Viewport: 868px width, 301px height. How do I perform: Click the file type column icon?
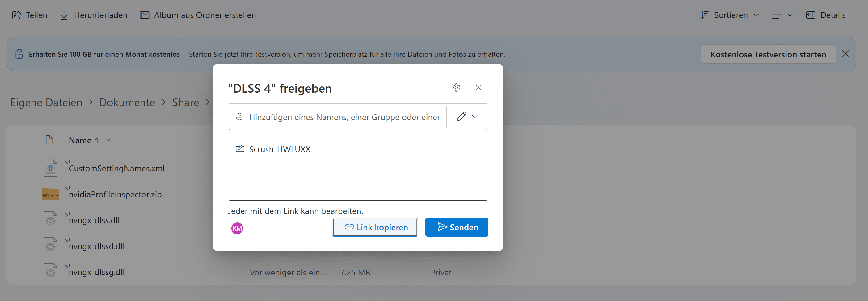pyautogui.click(x=49, y=140)
